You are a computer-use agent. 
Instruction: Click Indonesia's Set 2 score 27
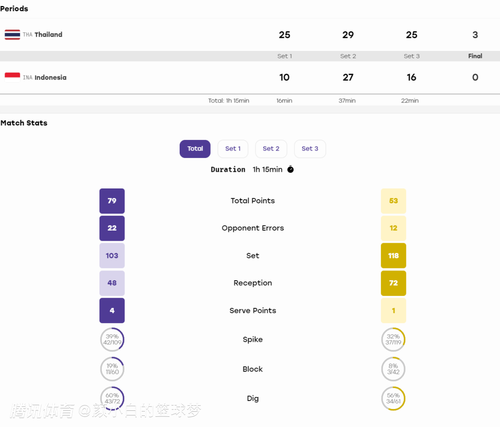pos(348,77)
